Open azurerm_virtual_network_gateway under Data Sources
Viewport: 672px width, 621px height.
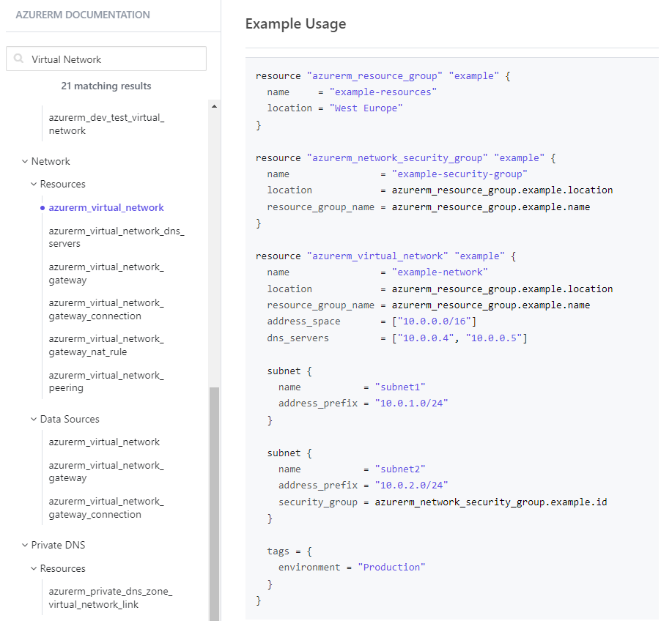pos(106,472)
